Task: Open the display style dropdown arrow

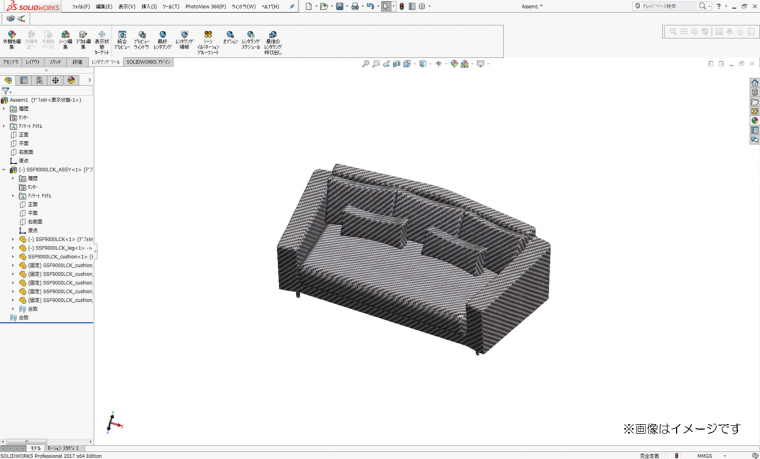Action: coord(430,64)
